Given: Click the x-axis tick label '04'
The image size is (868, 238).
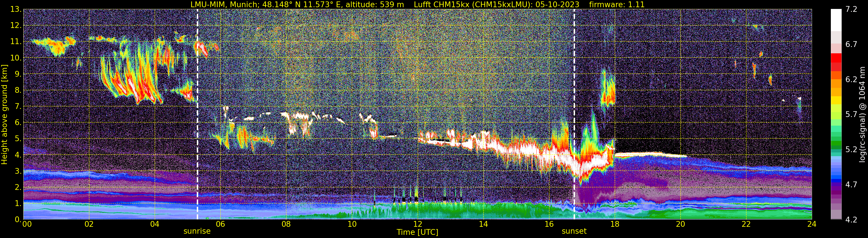Looking at the screenshot, I should tap(155, 224).
